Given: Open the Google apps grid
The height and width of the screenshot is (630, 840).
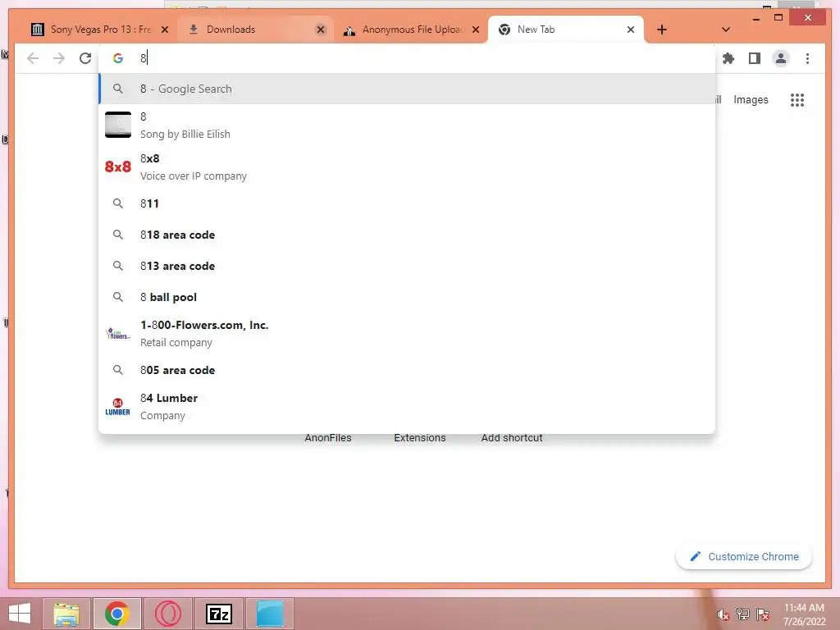Looking at the screenshot, I should pyautogui.click(x=797, y=99).
